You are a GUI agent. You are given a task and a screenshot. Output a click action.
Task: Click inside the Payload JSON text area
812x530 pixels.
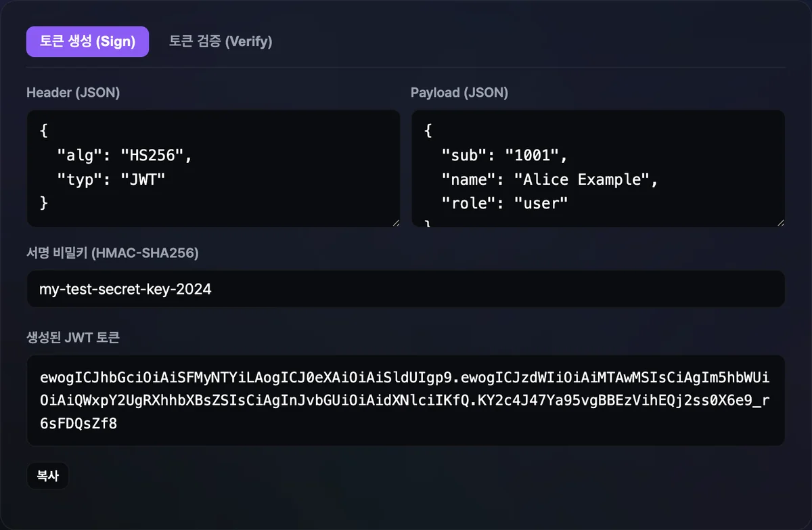[x=598, y=169]
